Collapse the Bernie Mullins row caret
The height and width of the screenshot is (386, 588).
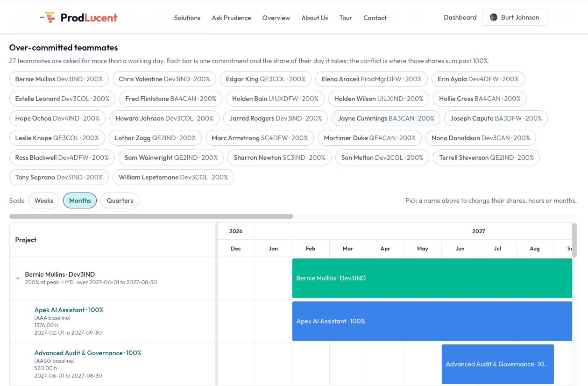18,279
